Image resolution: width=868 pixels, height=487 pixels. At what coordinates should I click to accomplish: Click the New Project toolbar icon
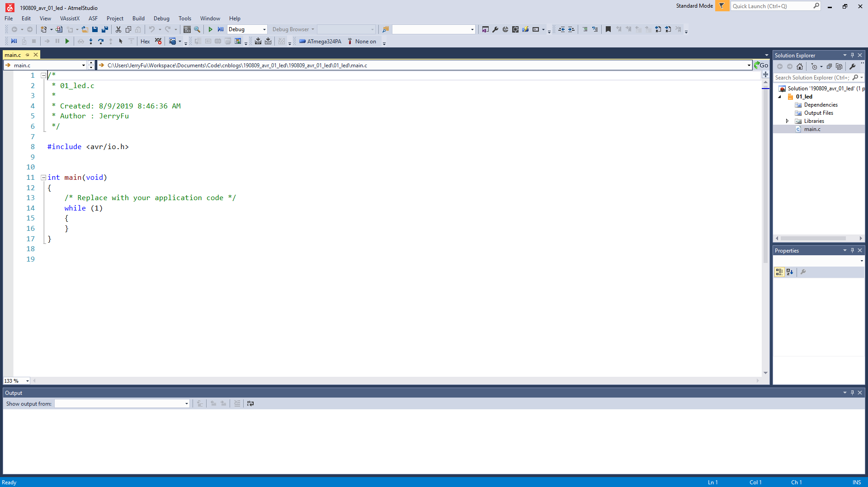click(44, 29)
